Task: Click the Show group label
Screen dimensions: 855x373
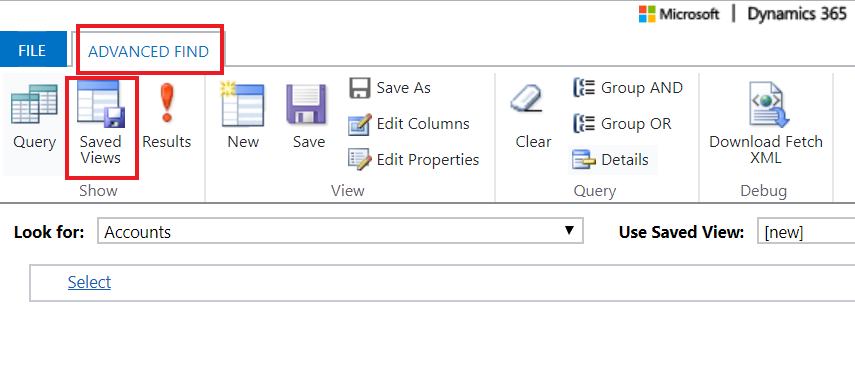Action: [x=98, y=190]
